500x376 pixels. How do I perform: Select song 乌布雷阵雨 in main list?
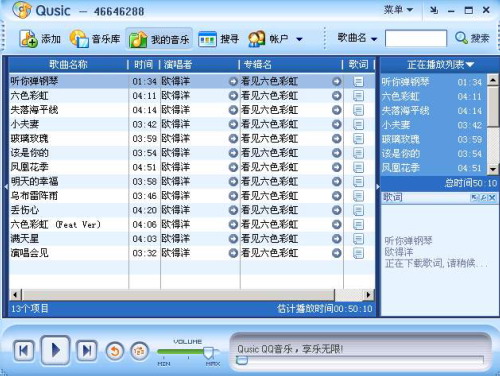click(192, 196)
